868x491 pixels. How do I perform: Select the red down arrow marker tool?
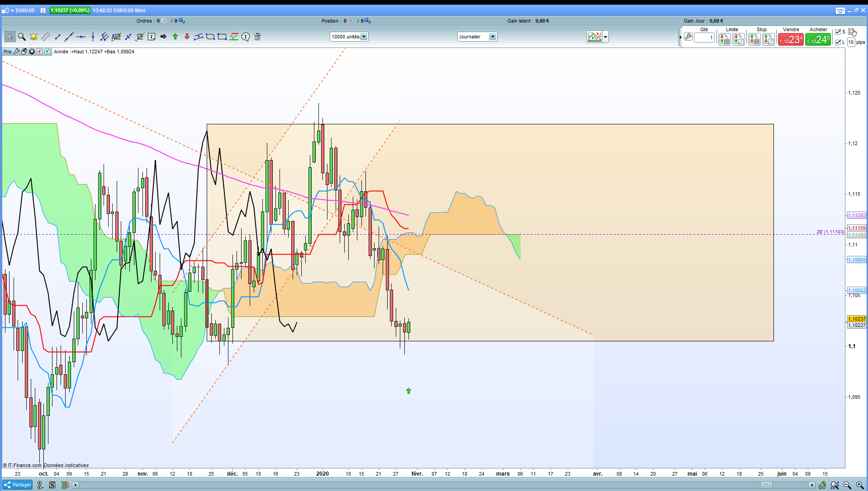(187, 37)
